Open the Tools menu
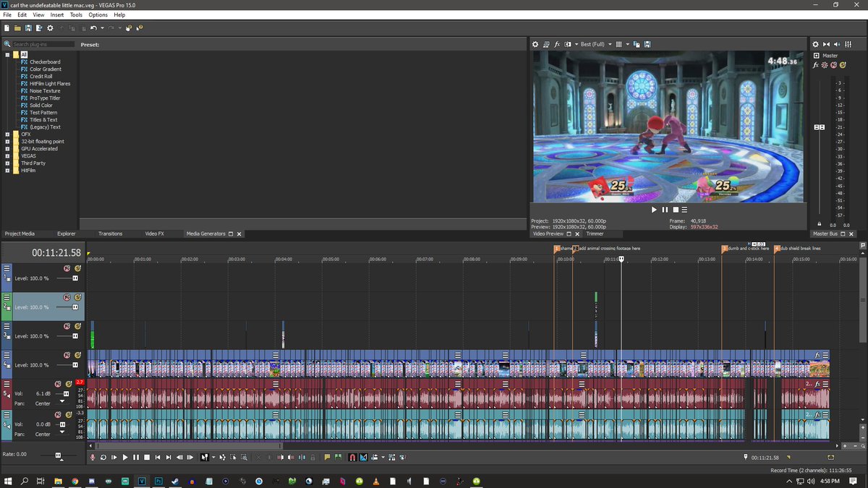868x488 pixels. click(76, 14)
